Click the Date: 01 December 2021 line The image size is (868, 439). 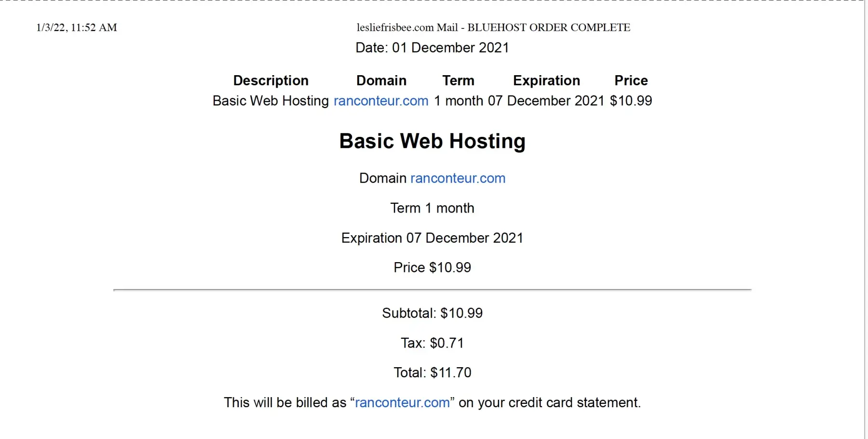click(x=432, y=48)
